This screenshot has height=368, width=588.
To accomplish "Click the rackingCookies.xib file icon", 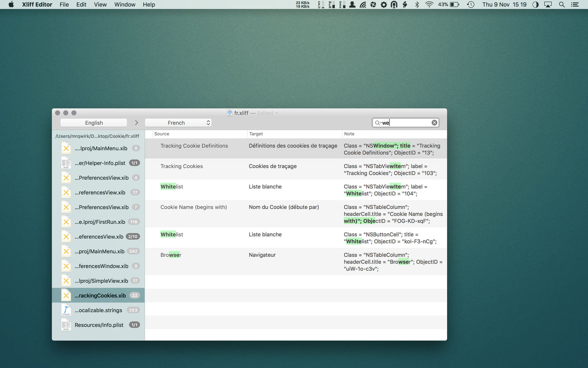I will pyautogui.click(x=66, y=296).
